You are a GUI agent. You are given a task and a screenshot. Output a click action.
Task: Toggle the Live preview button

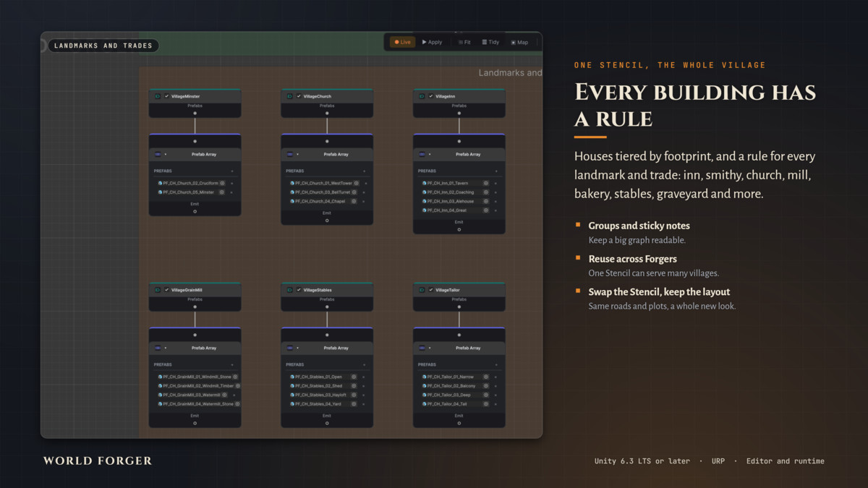point(403,42)
